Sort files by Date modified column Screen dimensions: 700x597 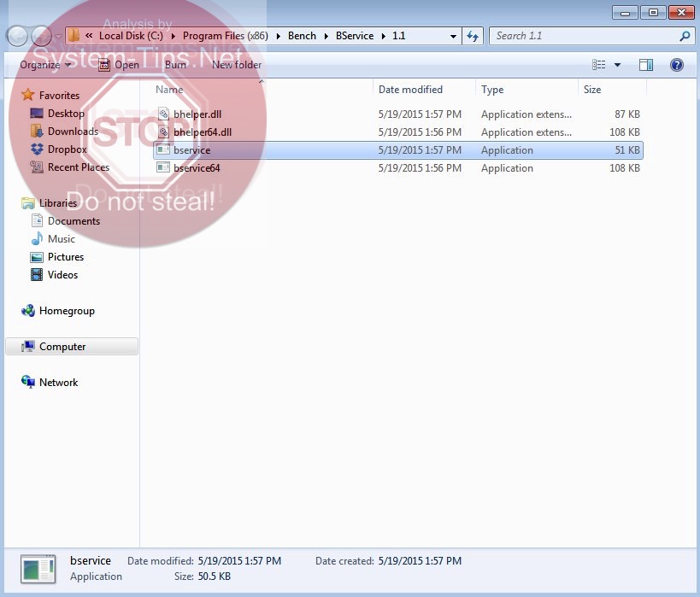click(410, 90)
